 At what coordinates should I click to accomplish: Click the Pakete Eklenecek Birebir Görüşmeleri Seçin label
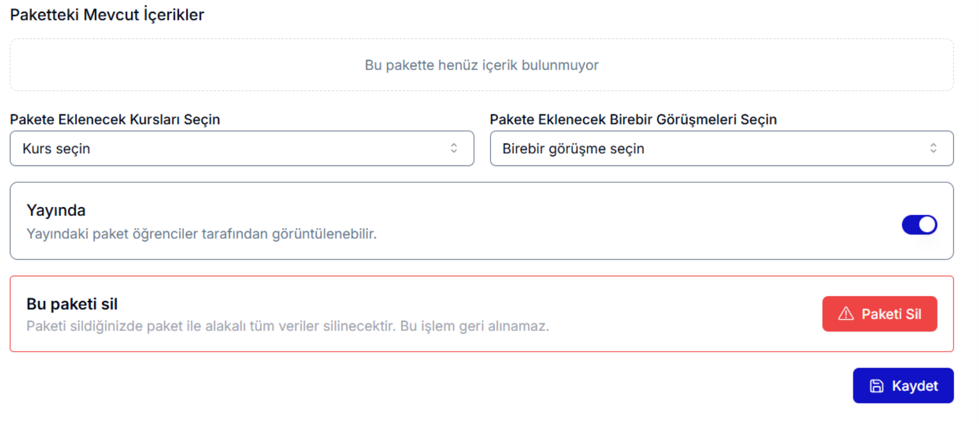click(x=633, y=119)
